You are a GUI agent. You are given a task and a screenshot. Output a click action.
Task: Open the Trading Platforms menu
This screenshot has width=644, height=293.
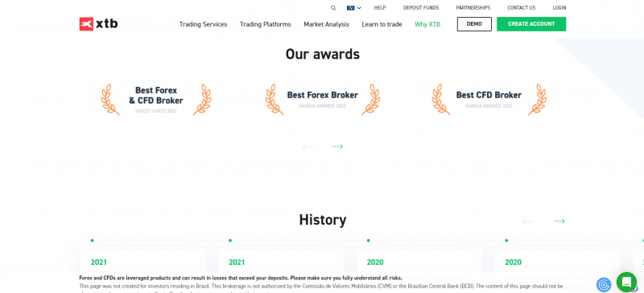tap(266, 24)
